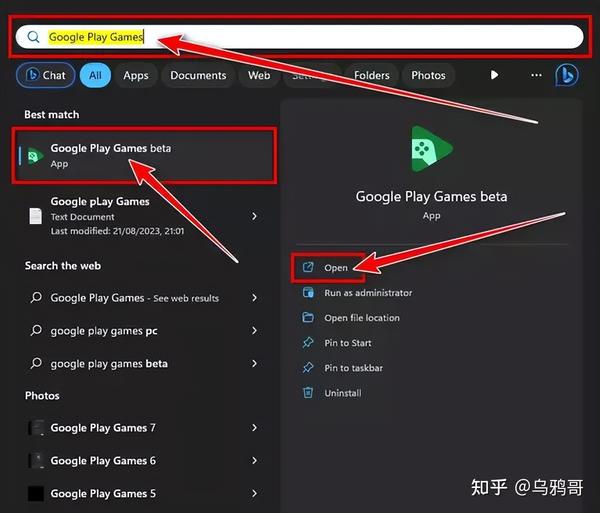Click the Open action icon
This screenshot has height=513, width=600.
pos(308,267)
